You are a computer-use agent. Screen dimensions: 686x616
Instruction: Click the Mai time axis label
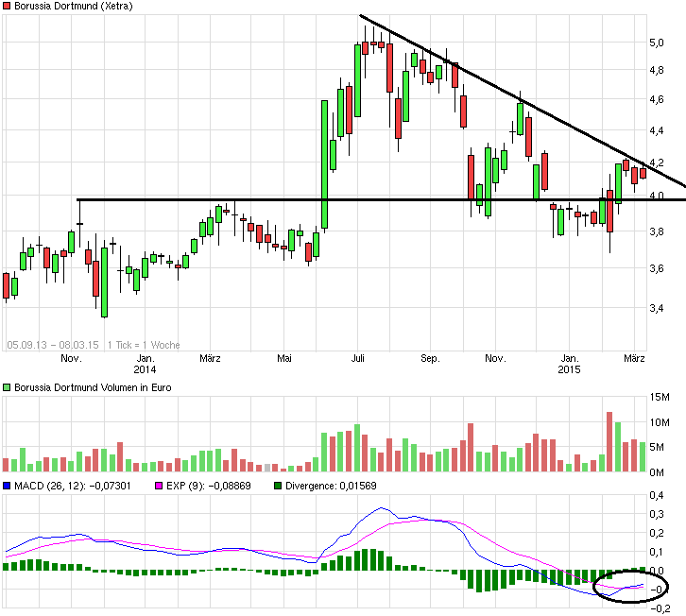coord(284,359)
